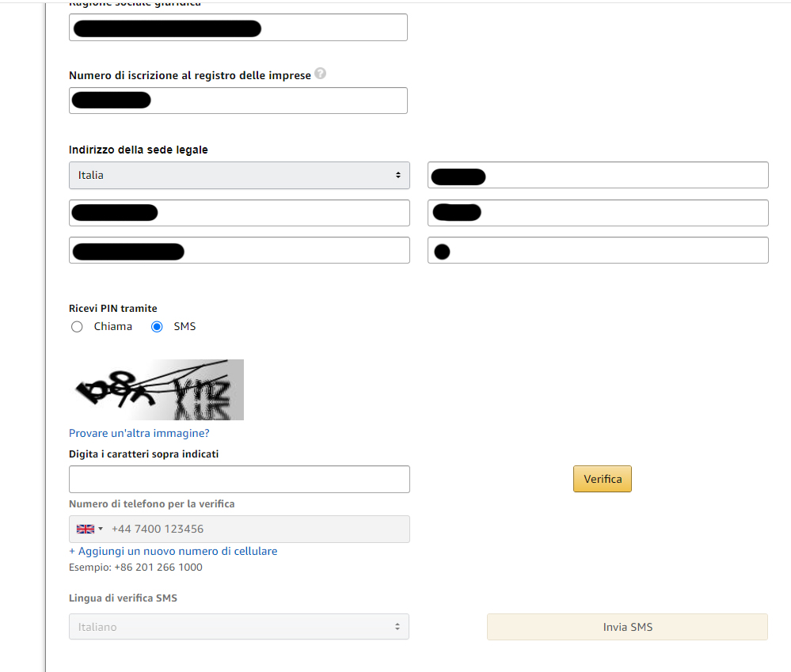Image resolution: width=791 pixels, height=672 pixels.
Task: Click the UK flag country selector
Action: pos(85,529)
